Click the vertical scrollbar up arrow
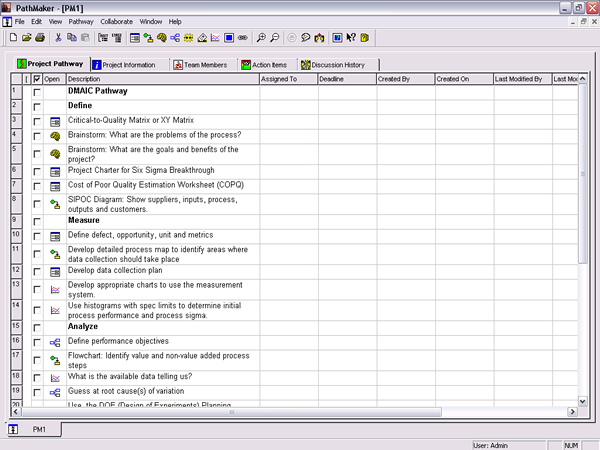 pos(582,79)
